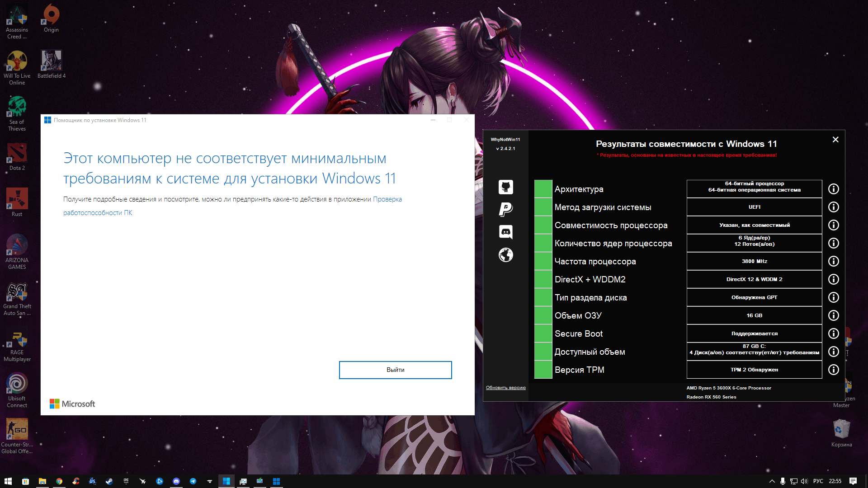Open info icon for Версия TPM

(x=833, y=370)
